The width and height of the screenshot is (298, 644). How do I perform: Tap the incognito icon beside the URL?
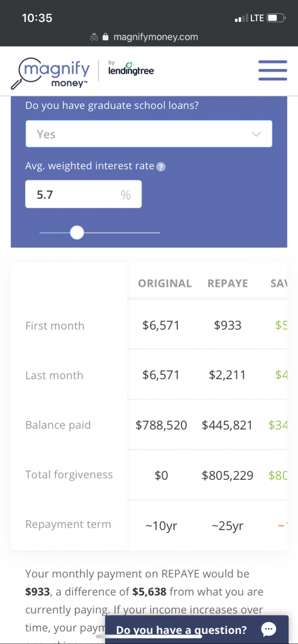[x=94, y=37]
